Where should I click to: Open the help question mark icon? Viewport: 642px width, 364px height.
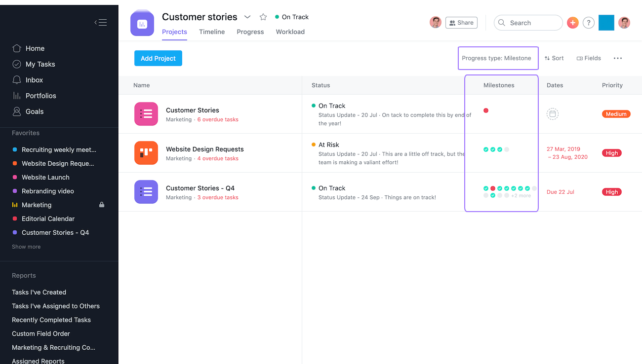pyautogui.click(x=588, y=23)
